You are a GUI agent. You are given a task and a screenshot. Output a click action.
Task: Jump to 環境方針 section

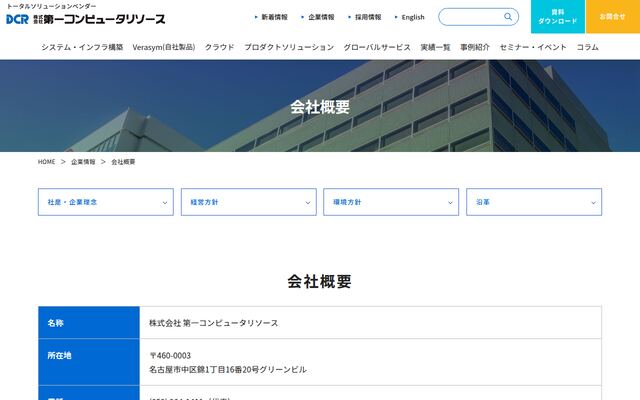[391, 202]
